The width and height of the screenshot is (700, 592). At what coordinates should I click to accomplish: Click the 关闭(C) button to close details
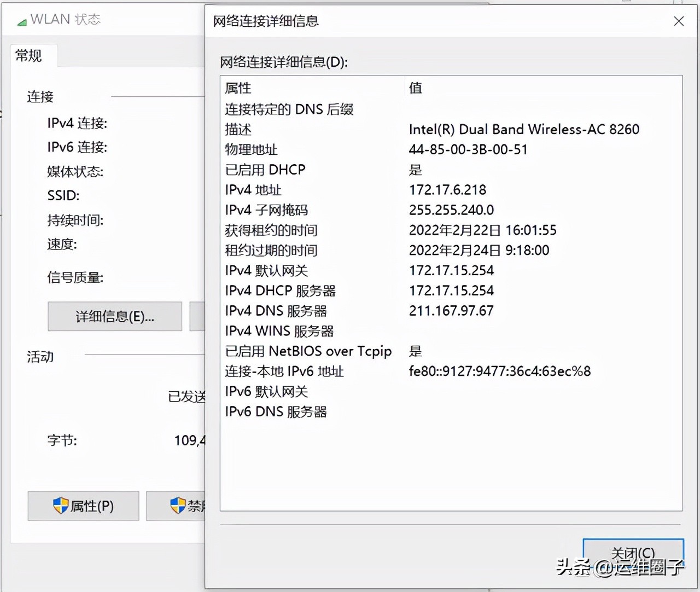coord(633,554)
